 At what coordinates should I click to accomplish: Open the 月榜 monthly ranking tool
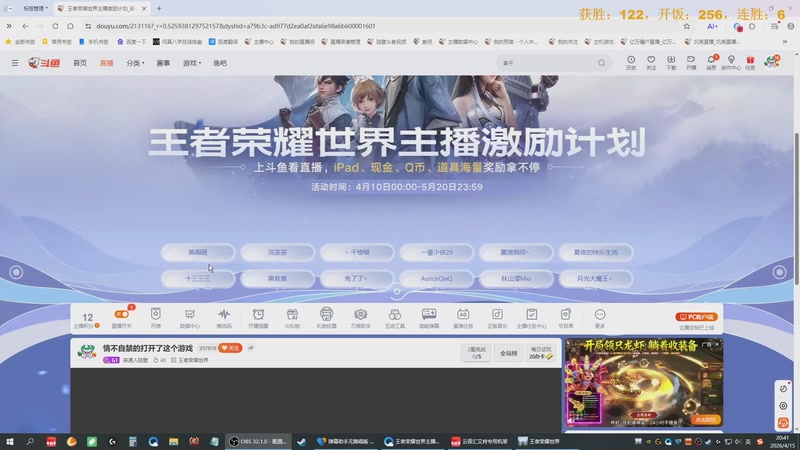coord(156,318)
